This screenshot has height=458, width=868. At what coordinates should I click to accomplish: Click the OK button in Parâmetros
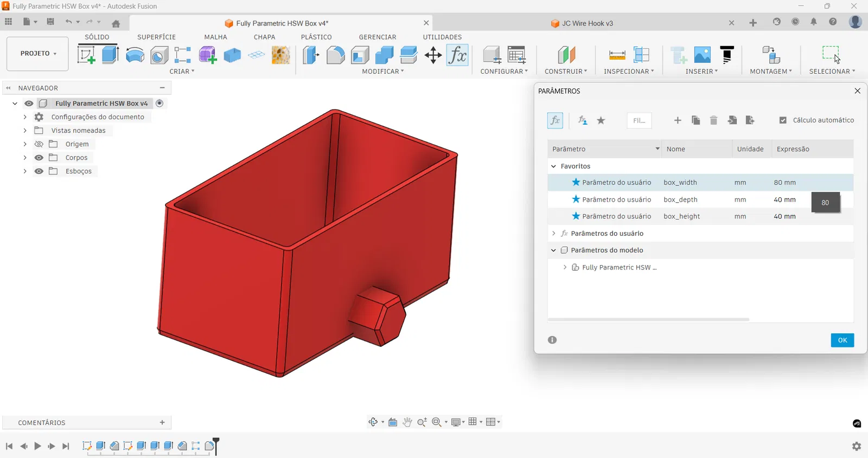(x=842, y=340)
